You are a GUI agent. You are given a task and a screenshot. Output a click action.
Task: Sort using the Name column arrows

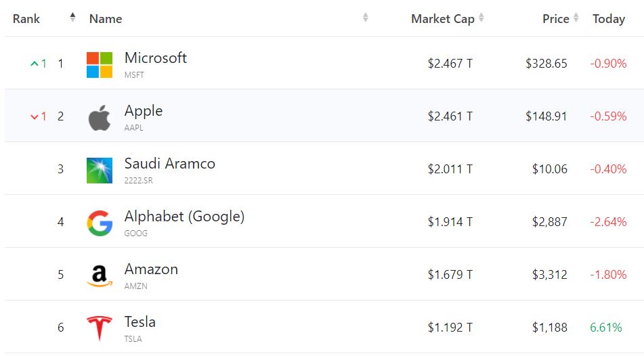366,18
